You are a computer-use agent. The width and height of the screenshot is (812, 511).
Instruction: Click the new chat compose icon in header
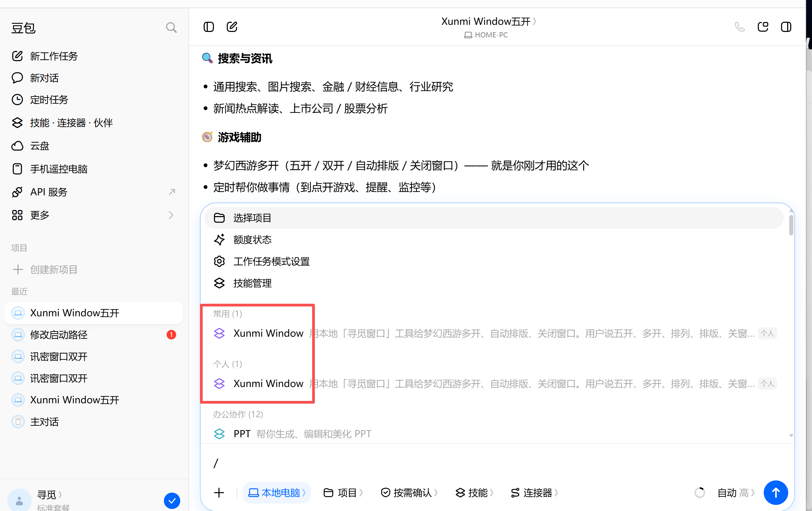point(232,27)
